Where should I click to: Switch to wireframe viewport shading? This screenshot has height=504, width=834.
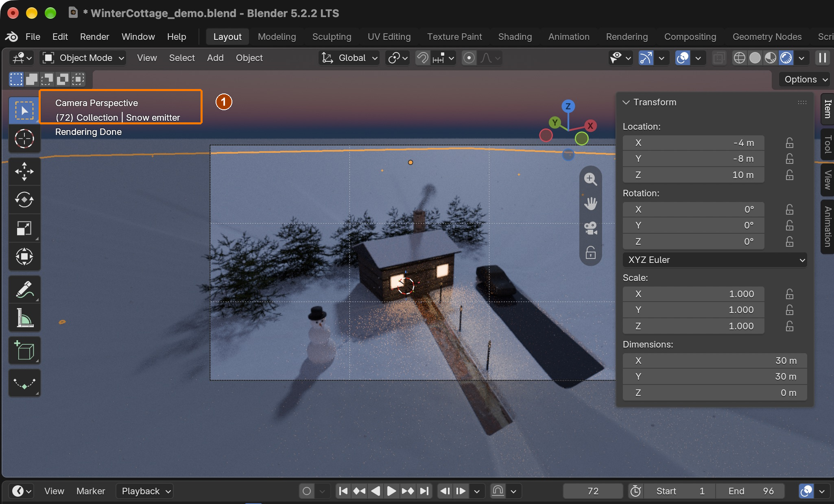[739, 58]
